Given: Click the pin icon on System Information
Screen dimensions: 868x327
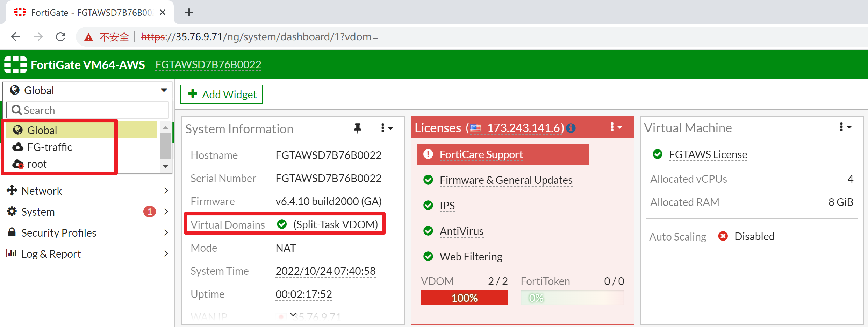Looking at the screenshot, I should click(x=357, y=128).
